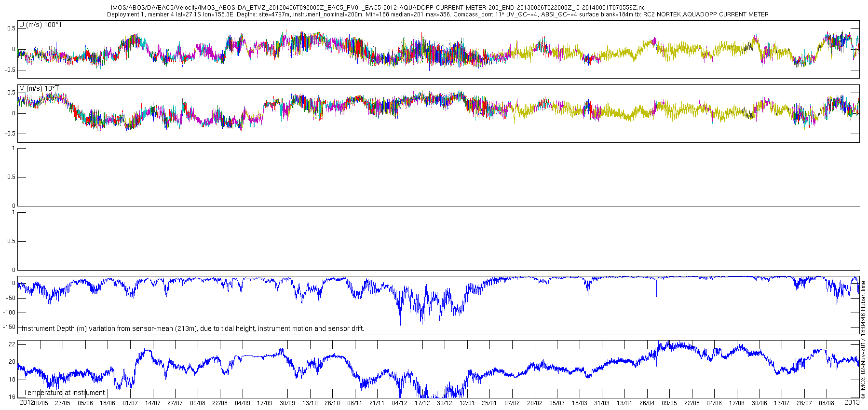Choose the '12/01' date tick label

[x=467, y=403]
